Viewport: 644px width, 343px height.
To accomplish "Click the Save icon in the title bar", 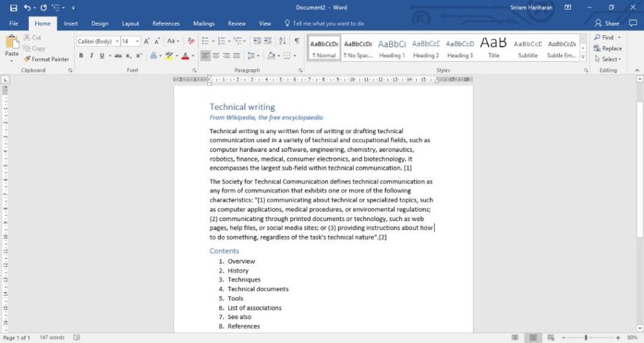I will pyautogui.click(x=13, y=8).
